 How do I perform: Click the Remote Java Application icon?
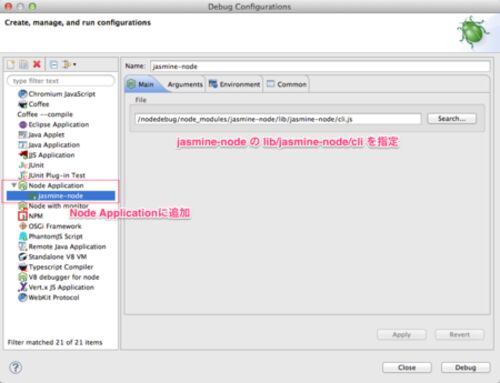23,247
